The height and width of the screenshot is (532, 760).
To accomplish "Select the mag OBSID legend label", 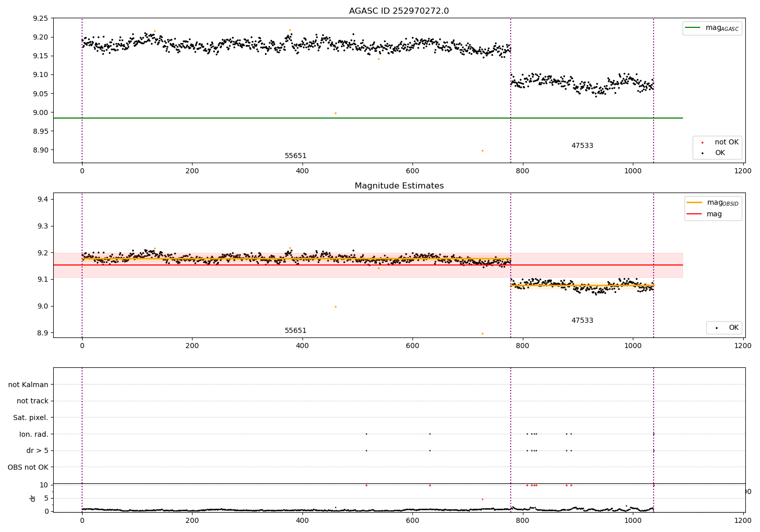I will click(x=723, y=203).
